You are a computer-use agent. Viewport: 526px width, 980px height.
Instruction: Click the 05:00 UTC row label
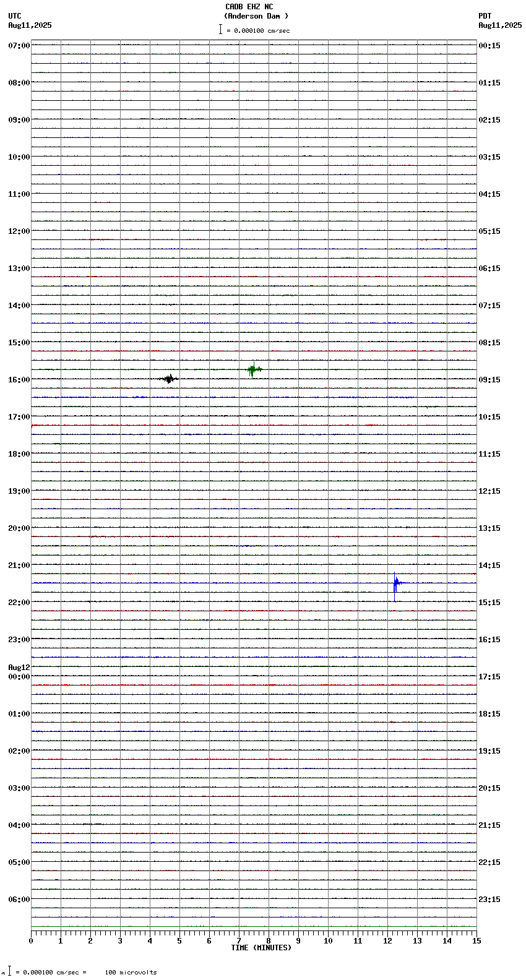[x=19, y=862]
